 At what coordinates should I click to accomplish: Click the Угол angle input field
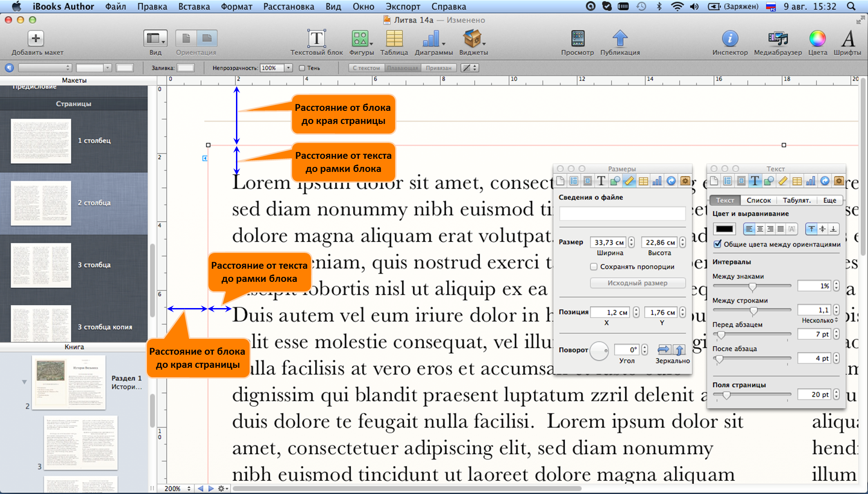627,350
